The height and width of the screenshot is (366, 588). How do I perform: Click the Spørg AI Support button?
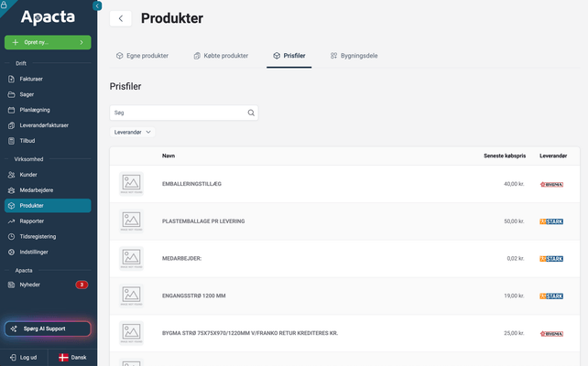pyautogui.click(x=48, y=328)
